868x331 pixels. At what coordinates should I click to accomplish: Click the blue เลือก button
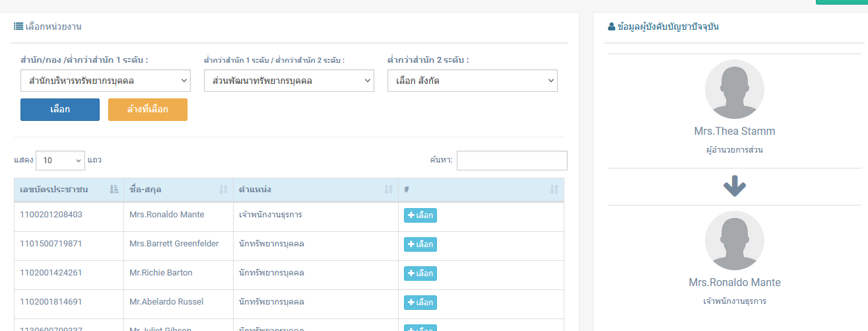coord(60,110)
